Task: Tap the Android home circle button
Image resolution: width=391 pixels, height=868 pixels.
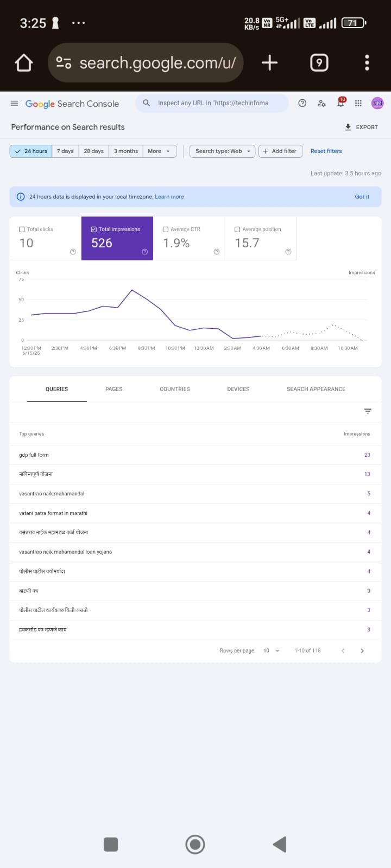Action: click(195, 844)
